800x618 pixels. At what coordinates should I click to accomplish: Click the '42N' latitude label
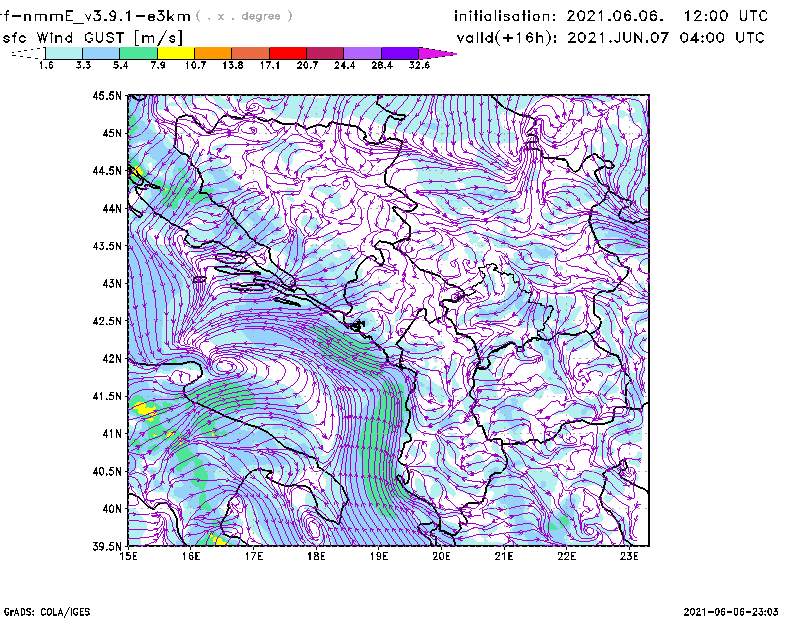112,359
